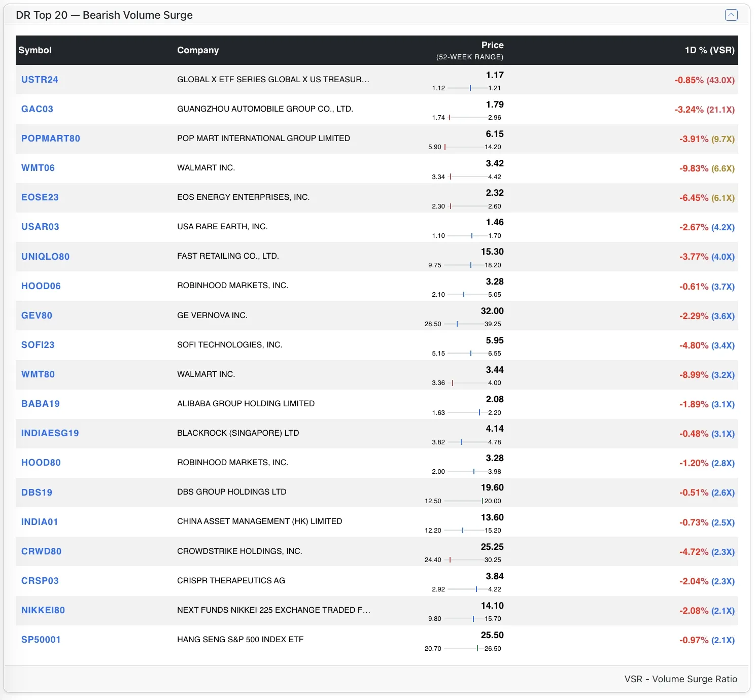The height and width of the screenshot is (700, 755).
Task: Click the Company column header
Action: click(x=198, y=50)
